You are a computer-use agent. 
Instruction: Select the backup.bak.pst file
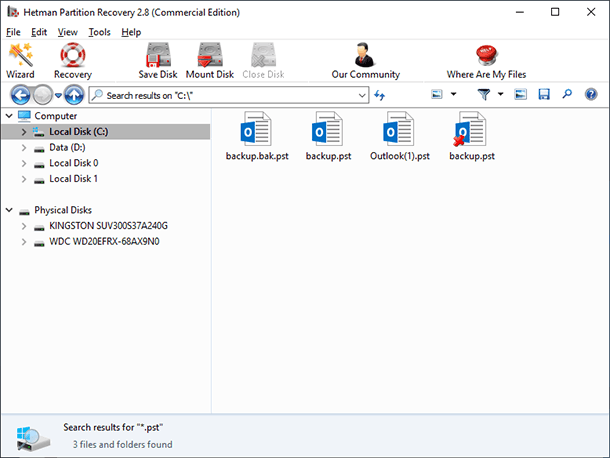pos(257,136)
